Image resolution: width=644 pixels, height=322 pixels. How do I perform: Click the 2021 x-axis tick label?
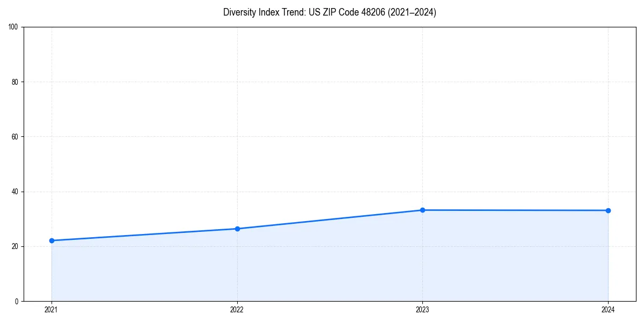(x=51, y=310)
